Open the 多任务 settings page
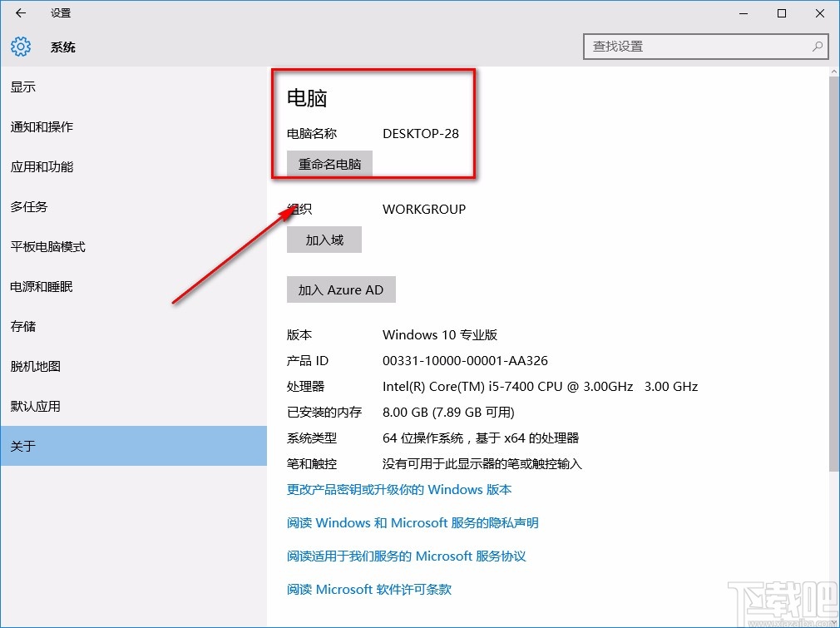Screen dimensions: 840x628 29,206
